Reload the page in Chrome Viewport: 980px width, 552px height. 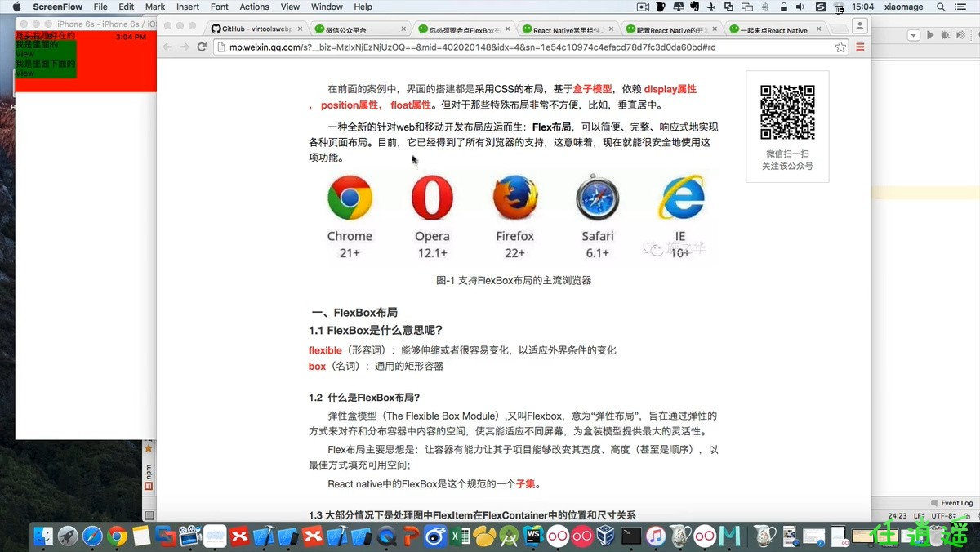(x=202, y=47)
